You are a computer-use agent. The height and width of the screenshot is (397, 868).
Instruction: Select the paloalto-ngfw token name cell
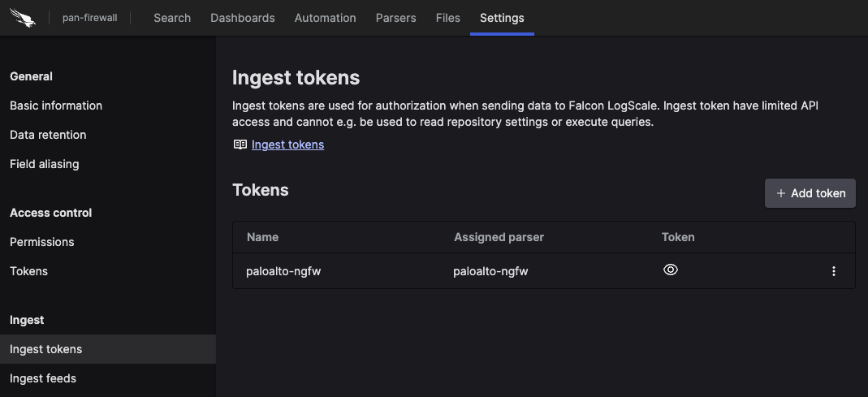point(283,271)
